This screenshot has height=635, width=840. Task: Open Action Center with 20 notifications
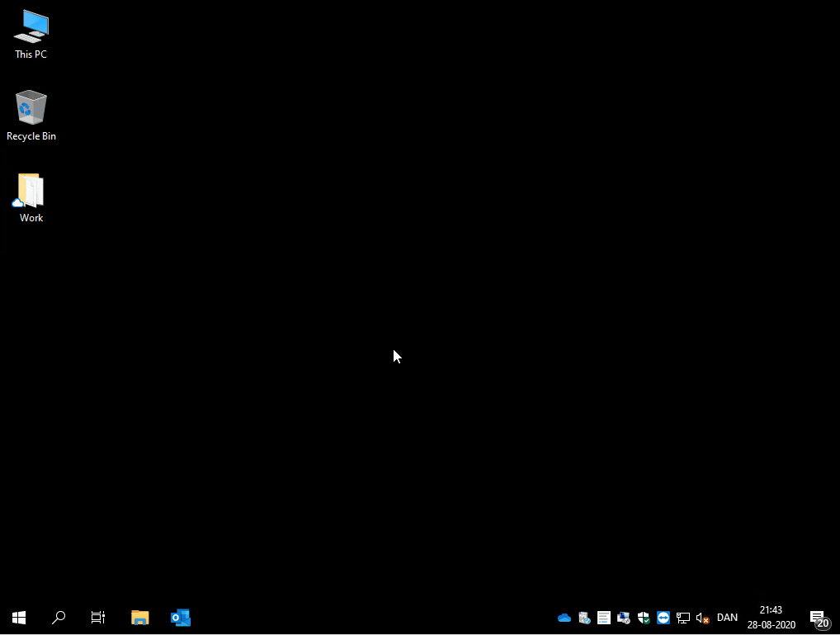click(x=819, y=619)
